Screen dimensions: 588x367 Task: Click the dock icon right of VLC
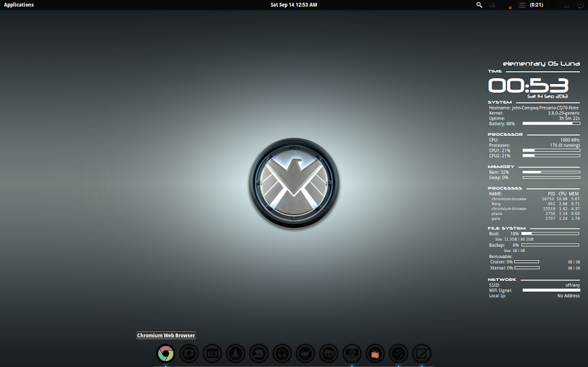(x=259, y=353)
